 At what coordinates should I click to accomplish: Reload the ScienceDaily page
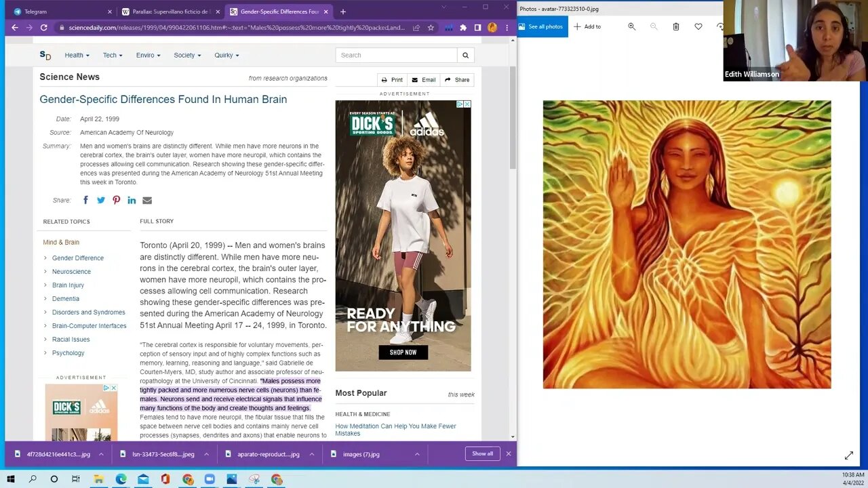click(43, 28)
